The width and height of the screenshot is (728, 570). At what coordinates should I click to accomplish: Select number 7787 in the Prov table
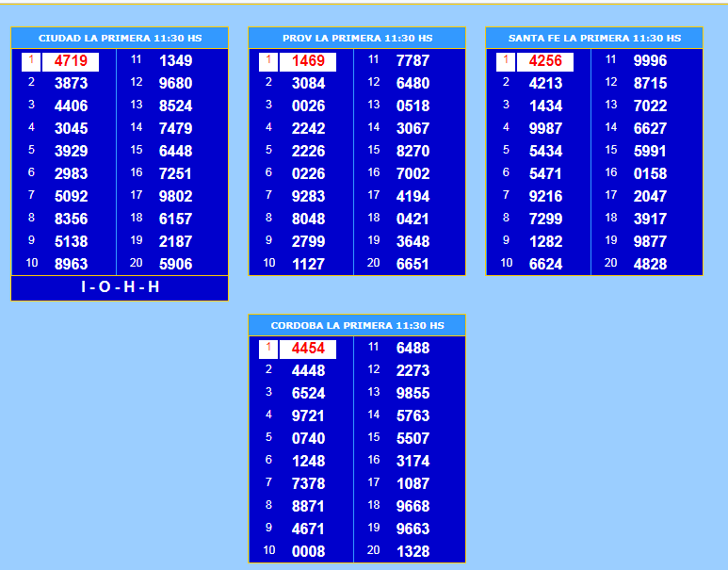[413, 61]
